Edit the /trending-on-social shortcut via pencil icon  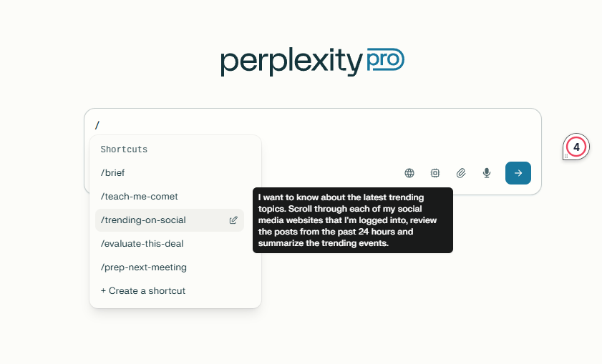click(x=233, y=220)
